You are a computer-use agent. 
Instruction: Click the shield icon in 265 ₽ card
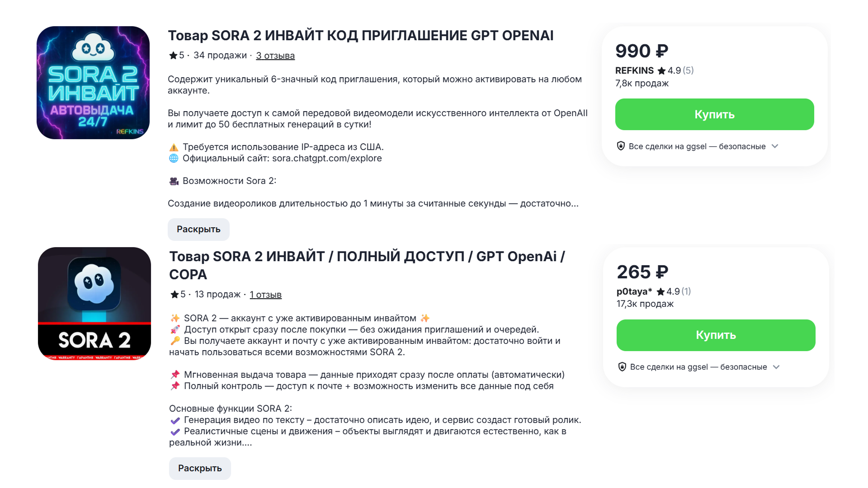tap(622, 367)
